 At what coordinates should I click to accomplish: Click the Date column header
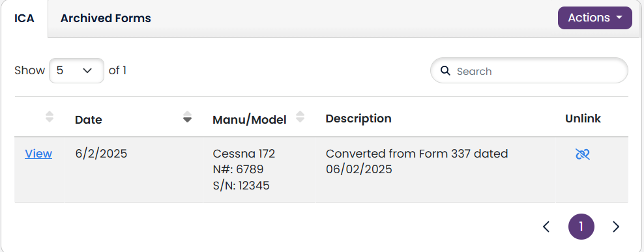click(89, 120)
